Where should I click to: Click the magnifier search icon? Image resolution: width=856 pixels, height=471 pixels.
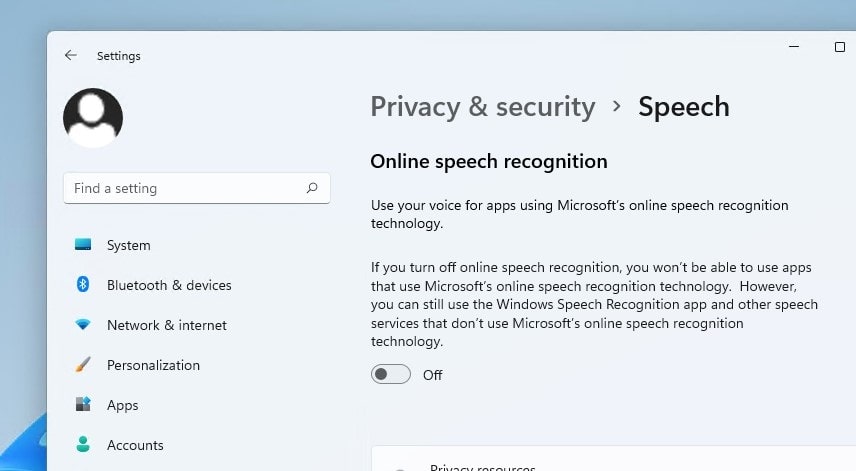tap(312, 188)
